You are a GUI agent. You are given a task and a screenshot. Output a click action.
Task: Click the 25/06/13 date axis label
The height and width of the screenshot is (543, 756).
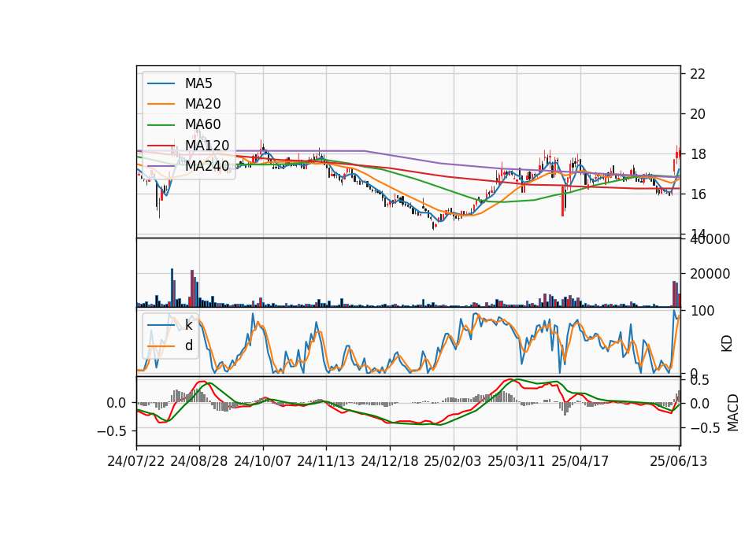[678, 462]
